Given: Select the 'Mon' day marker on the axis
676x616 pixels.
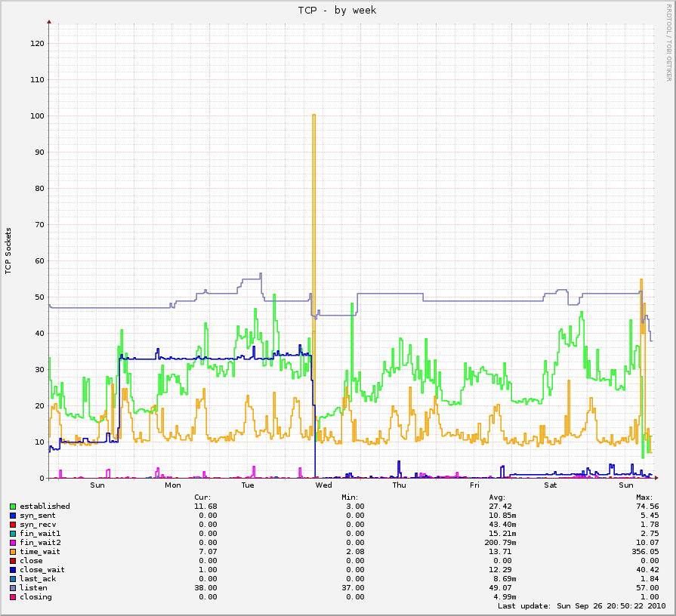Looking at the screenshot, I should (173, 485).
